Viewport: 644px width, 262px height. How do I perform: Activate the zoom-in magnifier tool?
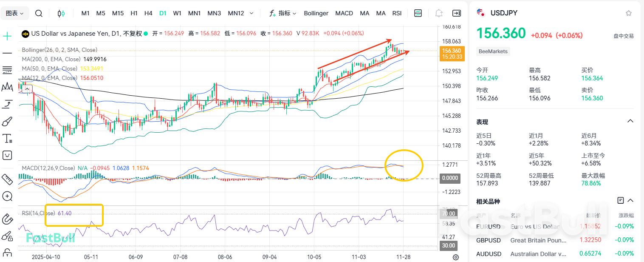pos(7,196)
